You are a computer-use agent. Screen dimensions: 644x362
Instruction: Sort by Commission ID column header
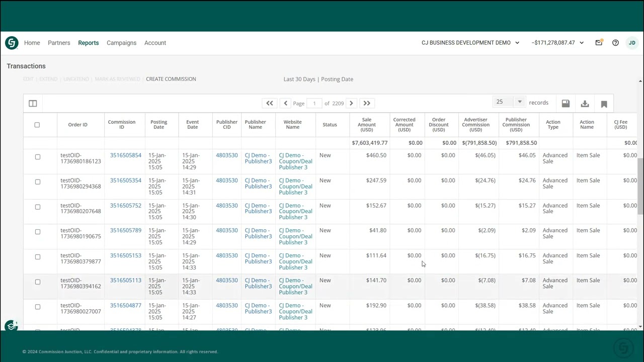[122, 125]
